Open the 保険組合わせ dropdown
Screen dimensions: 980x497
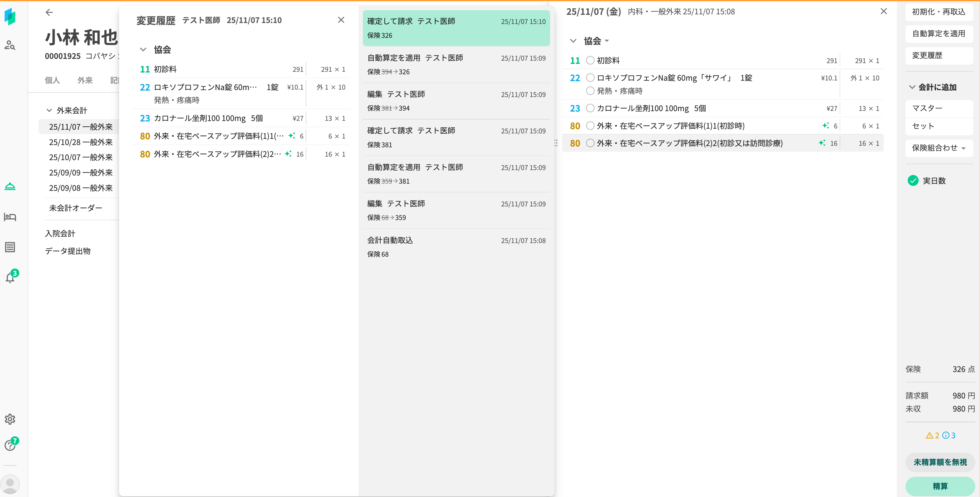coord(938,148)
